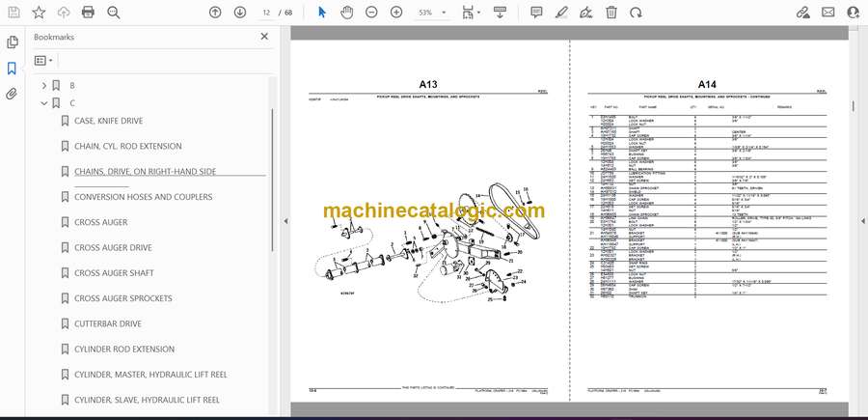
Task: Open the sign document tool
Action: pyautogui.click(x=586, y=13)
